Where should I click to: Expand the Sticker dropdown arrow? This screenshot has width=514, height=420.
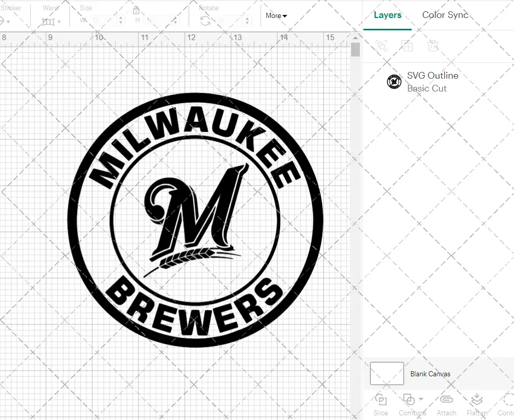pyautogui.click(x=8, y=22)
